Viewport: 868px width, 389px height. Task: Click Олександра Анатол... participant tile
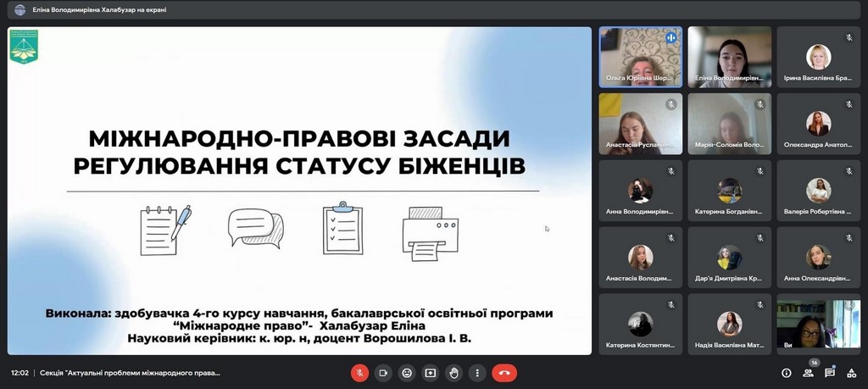tap(818, 124)
